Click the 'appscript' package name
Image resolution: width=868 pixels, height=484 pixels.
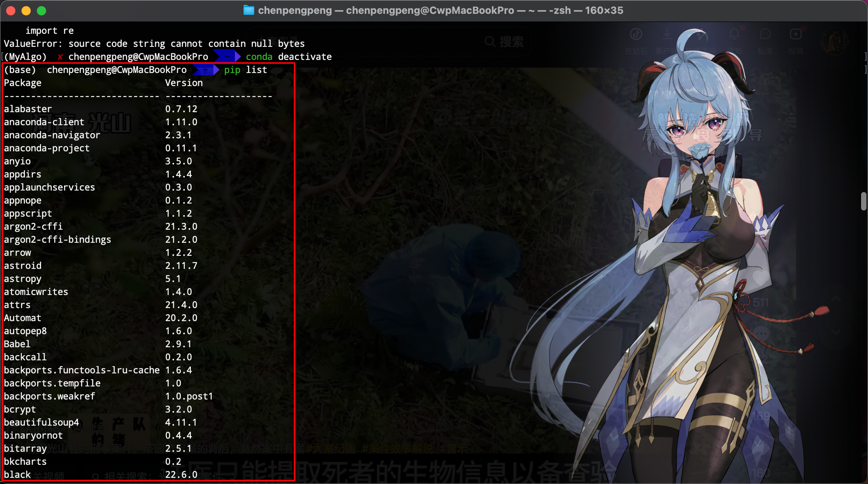(x=28, y=214)
